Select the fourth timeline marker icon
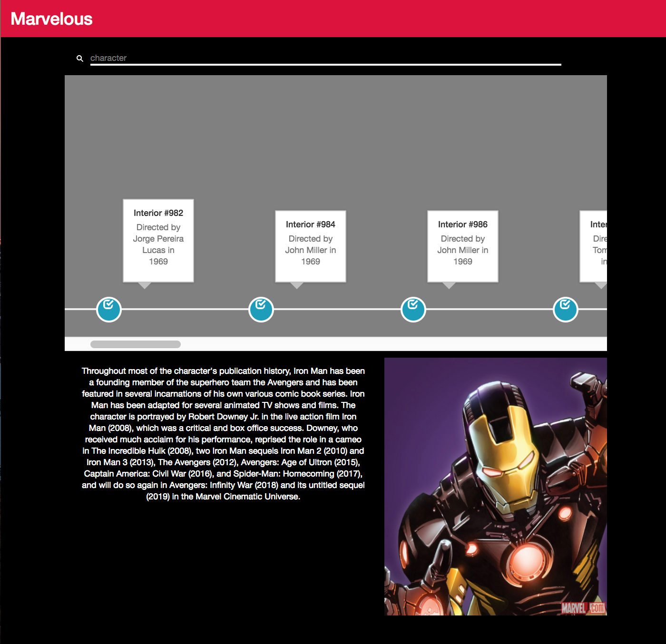The image size is (666, 644). tap(566, 310)
